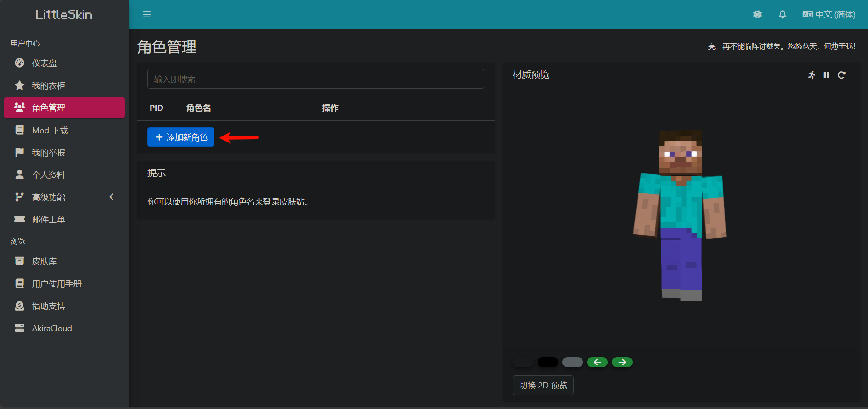Pause the skin preview animation
This screenshot has height=409, width=868.
click(x=826, y=75)
